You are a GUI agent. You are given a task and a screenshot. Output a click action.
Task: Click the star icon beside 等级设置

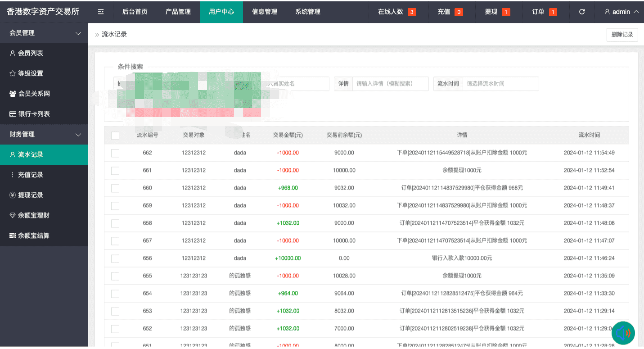coord(13,73)
